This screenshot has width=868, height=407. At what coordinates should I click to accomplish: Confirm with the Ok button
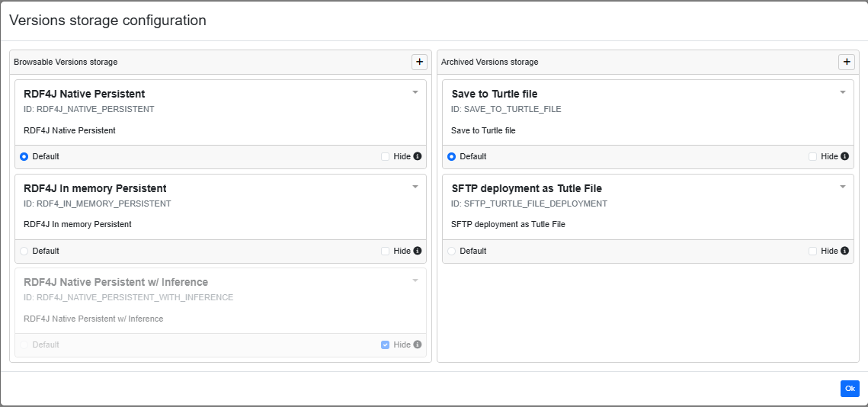(x=850, y=389)
